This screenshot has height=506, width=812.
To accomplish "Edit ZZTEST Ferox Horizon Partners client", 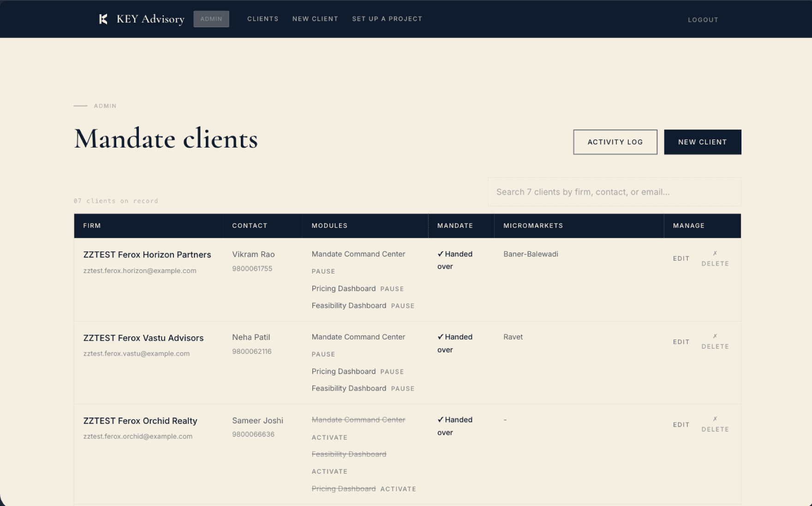I will (681, 258).
